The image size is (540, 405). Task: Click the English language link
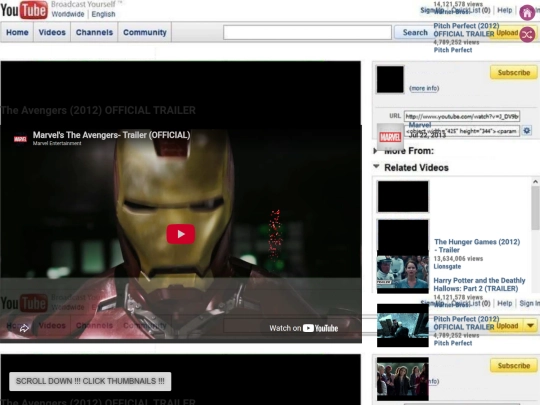[x=103, y=14]
